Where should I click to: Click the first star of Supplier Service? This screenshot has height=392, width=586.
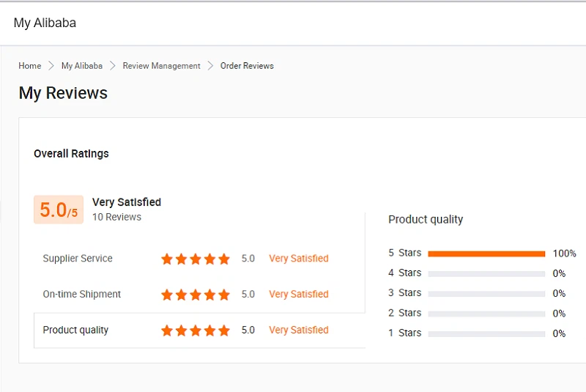[167, 259]
